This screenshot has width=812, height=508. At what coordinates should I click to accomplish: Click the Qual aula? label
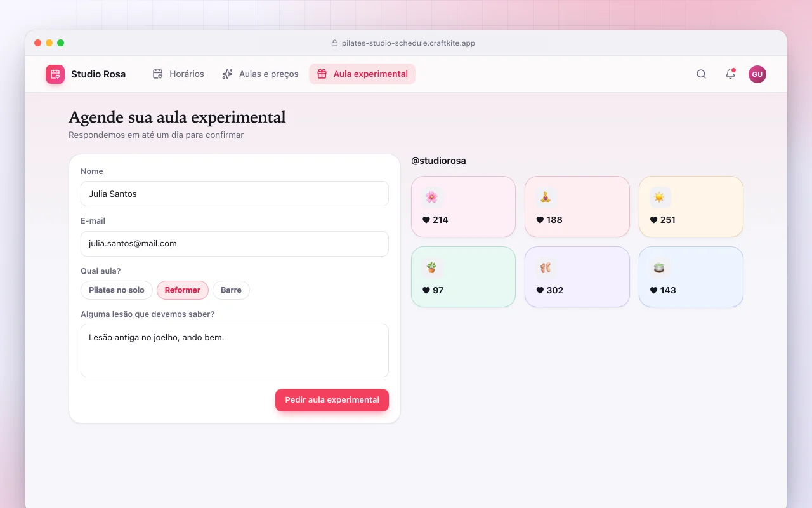[x=100, y=271]
